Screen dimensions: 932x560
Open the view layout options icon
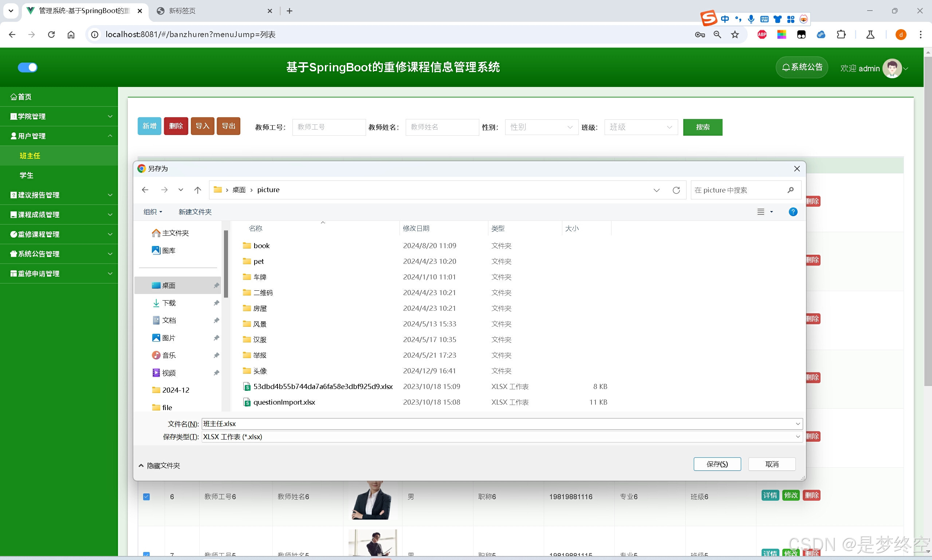coord(761,212)
